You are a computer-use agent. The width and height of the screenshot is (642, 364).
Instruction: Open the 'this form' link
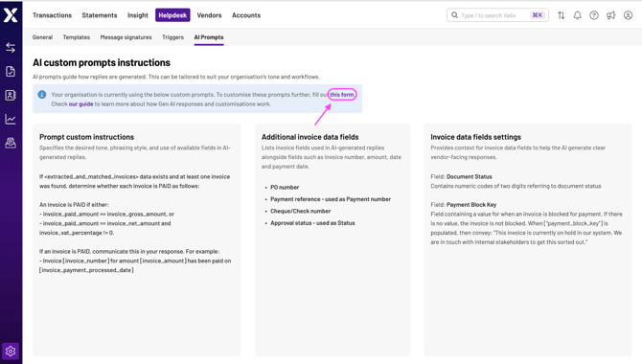click(342, 95)
